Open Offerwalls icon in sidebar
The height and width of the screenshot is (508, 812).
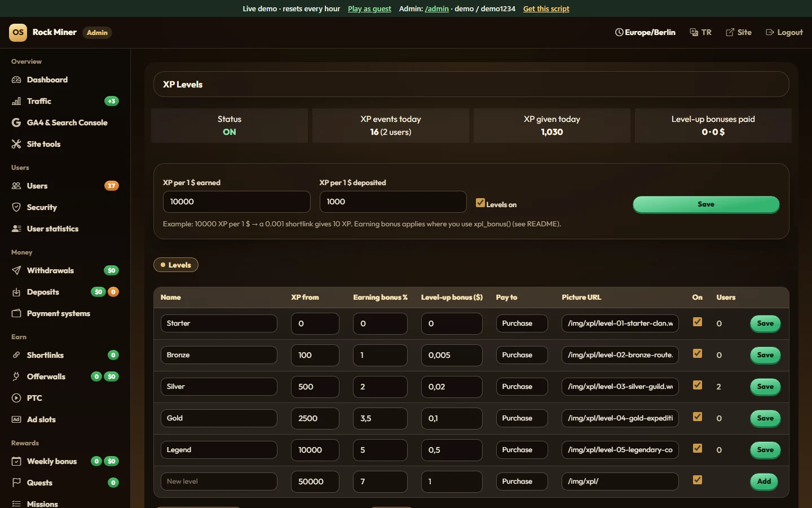(16, 376)
